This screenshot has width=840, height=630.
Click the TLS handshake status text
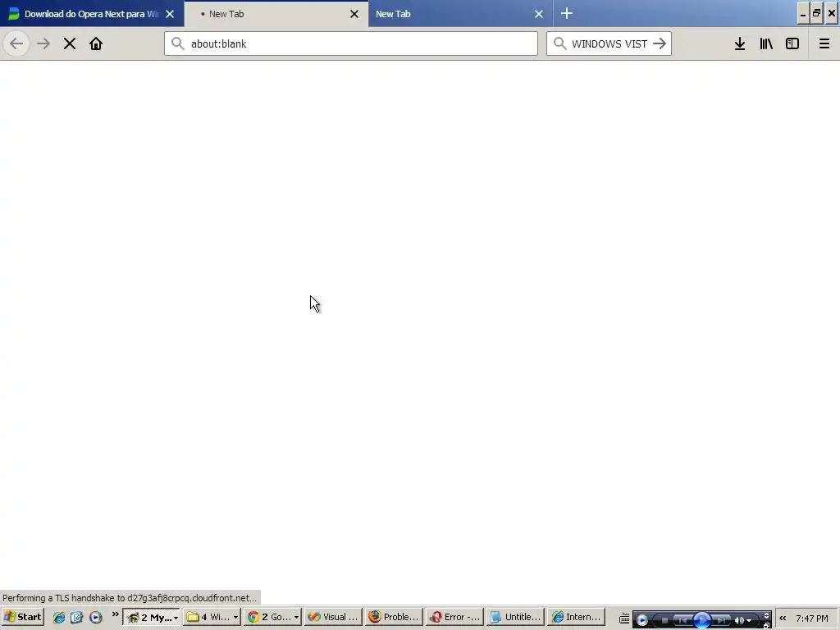[130, 598]
